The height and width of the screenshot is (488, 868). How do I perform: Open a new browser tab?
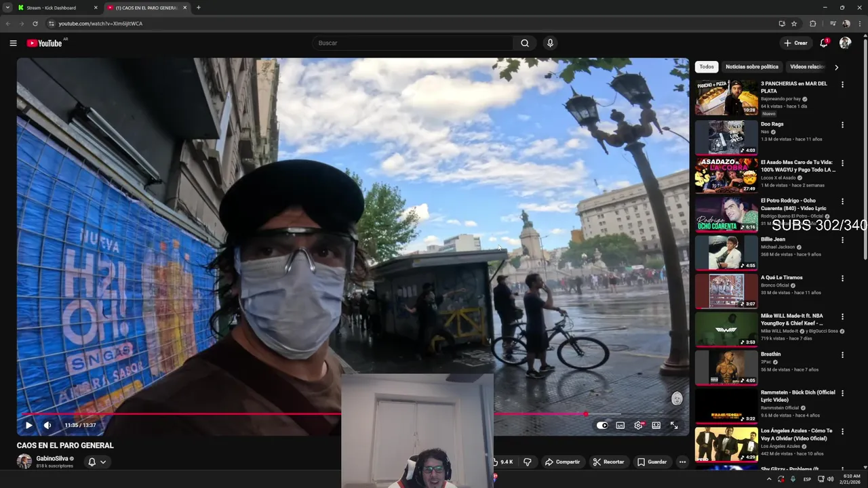198,7
